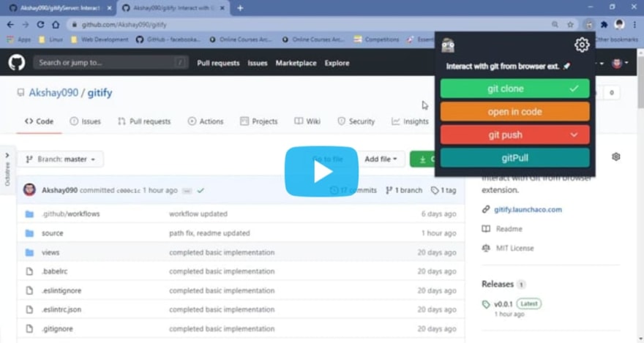The width and height of the screenshot is (644, 343).
Task: Click the commit author Akshay090 avatar
Action: (x=29, y=190)
